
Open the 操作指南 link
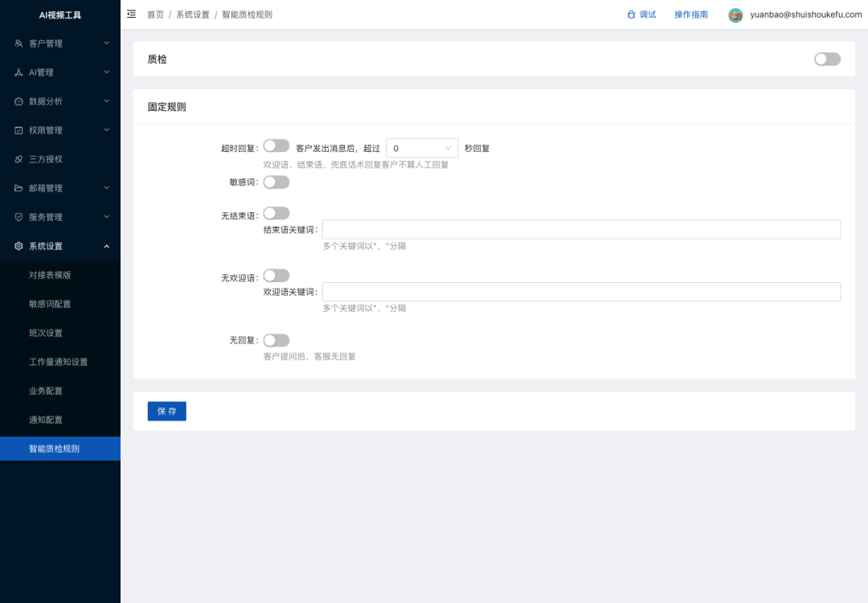point(691,14)
